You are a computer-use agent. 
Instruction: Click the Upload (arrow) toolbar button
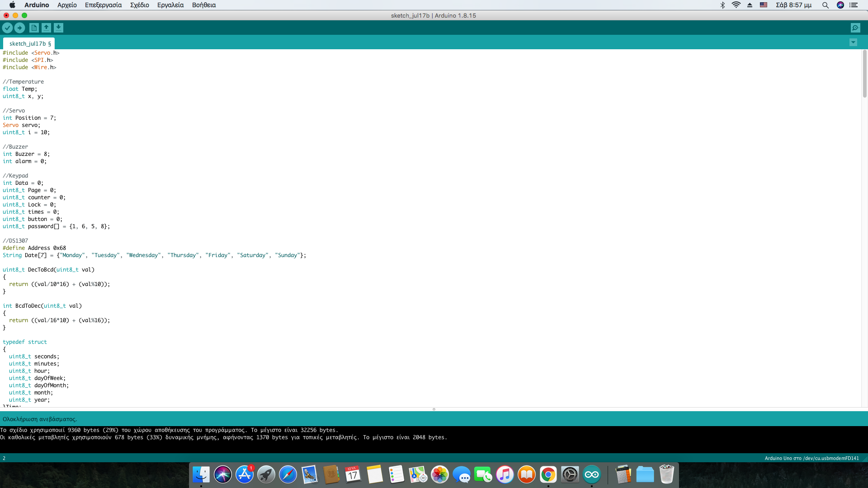19,28
